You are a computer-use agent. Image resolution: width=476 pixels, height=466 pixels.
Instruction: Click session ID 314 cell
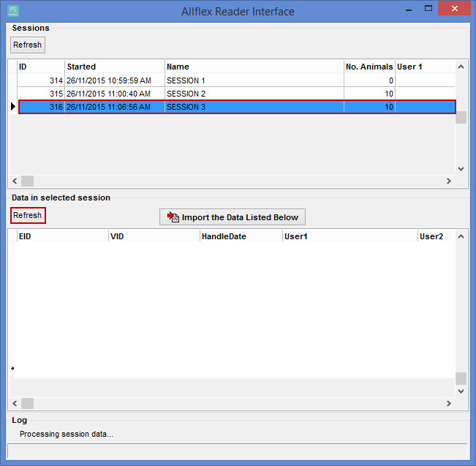(x=41, y=80)
